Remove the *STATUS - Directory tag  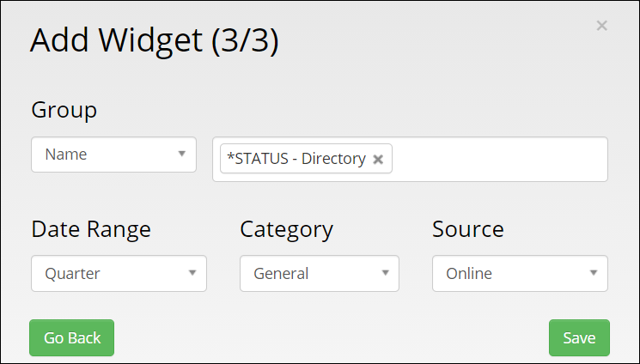(x=378, y=159)
